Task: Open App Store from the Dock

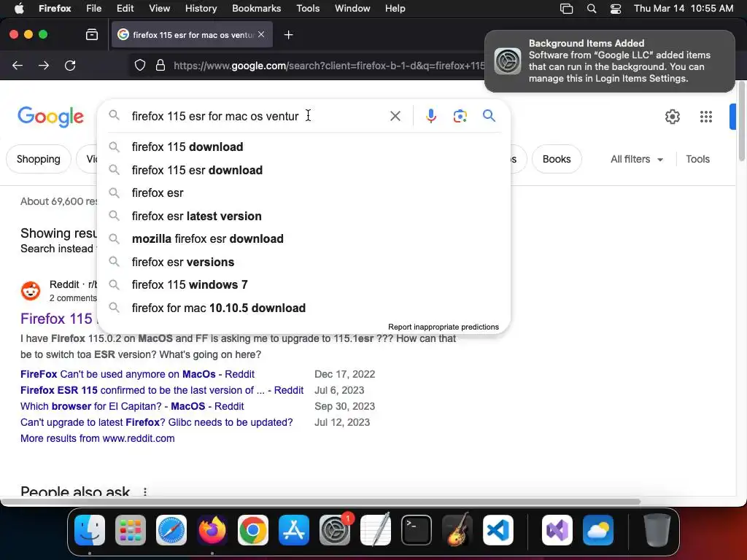Action: [294, 530]
